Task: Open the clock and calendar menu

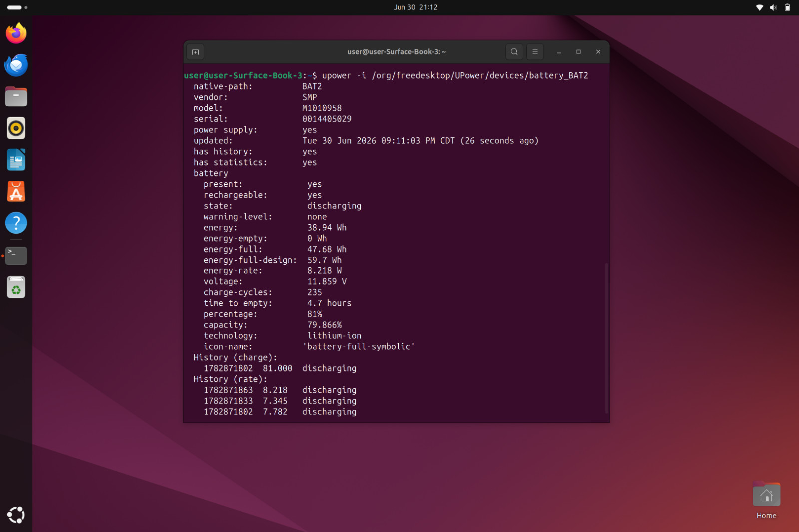Action: coord(415,7)
